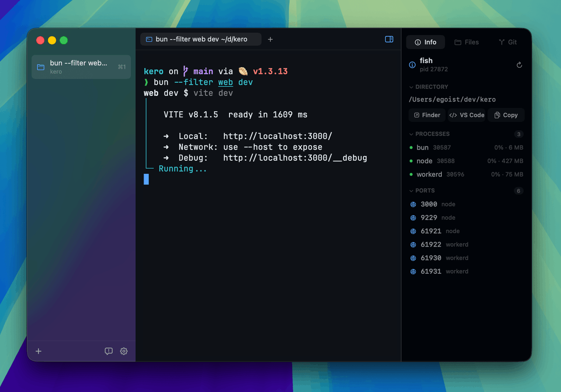Add a new workspace with sidebar plus
The height and width of the screenshot is (392, 561).
(x=39, y=351)
